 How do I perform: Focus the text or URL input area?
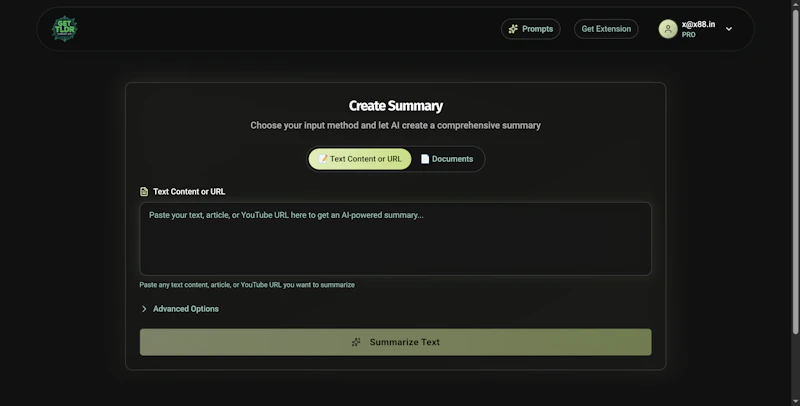395,239
